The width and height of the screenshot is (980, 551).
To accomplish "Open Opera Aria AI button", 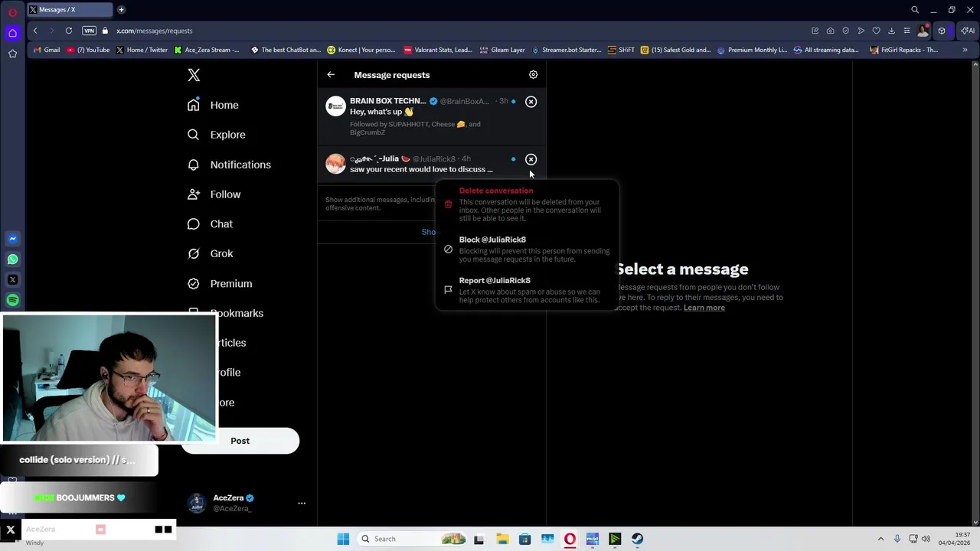I will click(x=968, y=31).
